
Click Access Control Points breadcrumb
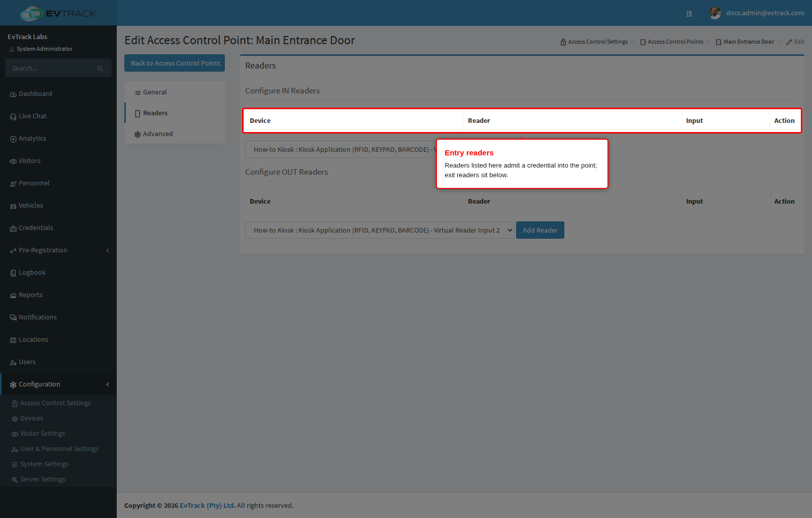(x=672, y=42)
